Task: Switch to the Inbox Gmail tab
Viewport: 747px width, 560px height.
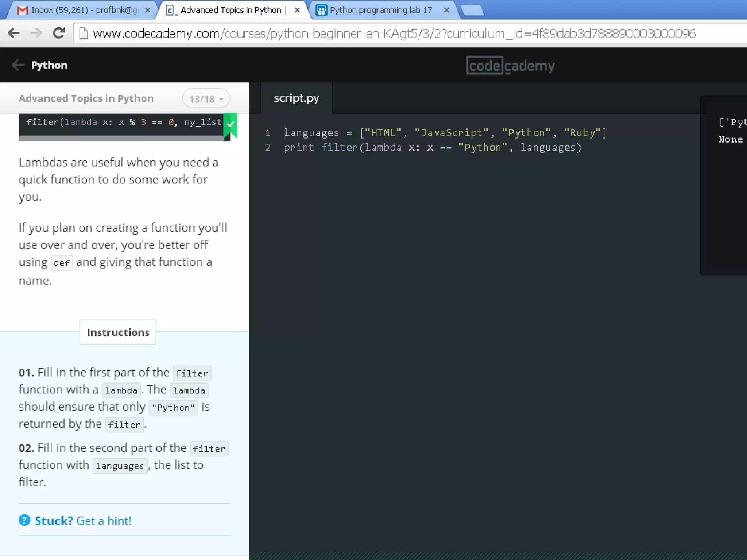Action: (x=82, y=10)
